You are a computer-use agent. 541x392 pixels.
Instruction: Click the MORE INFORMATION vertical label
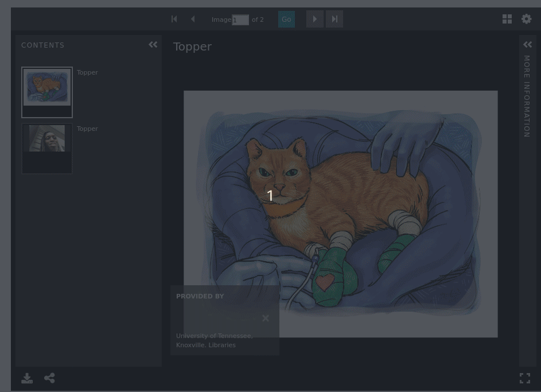tap(527, 96)
